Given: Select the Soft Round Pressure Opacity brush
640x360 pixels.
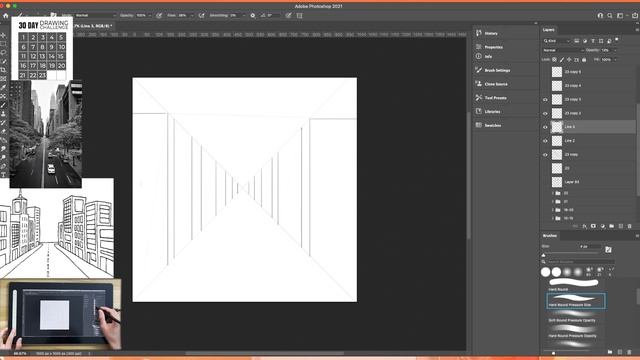Looking at the screenshot, I should [576, 316].
